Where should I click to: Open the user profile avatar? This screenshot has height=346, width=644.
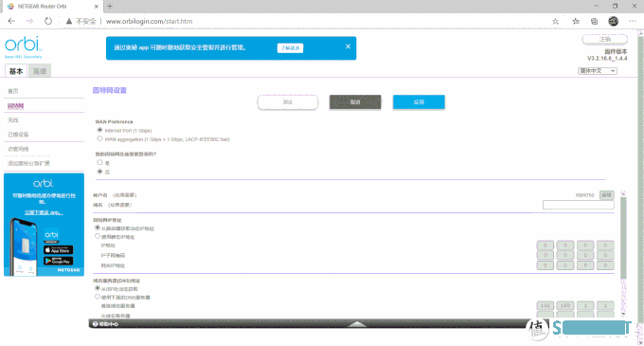tap(613, 22)
